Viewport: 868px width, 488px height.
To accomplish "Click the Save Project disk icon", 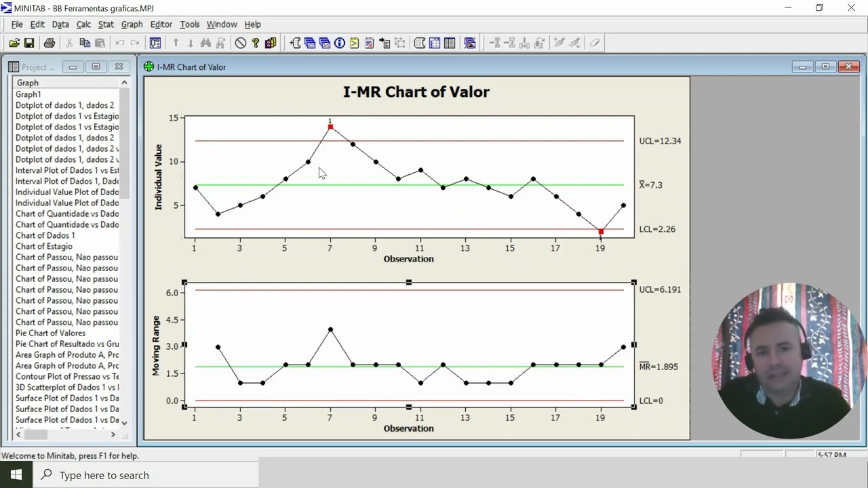I will coord(29,43).
